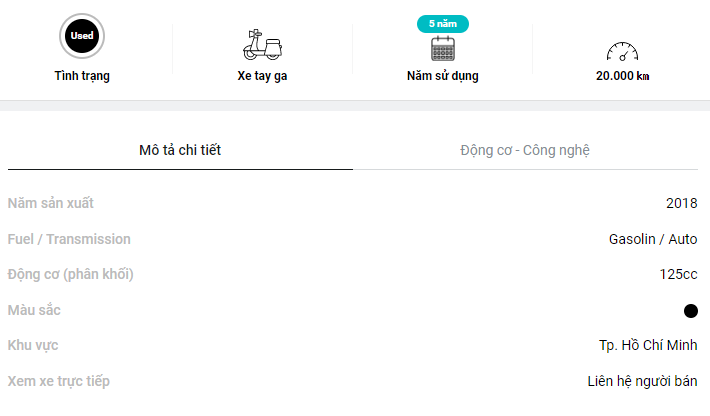Click the teal 5 năm badge
710x416 pixels.
442,23
